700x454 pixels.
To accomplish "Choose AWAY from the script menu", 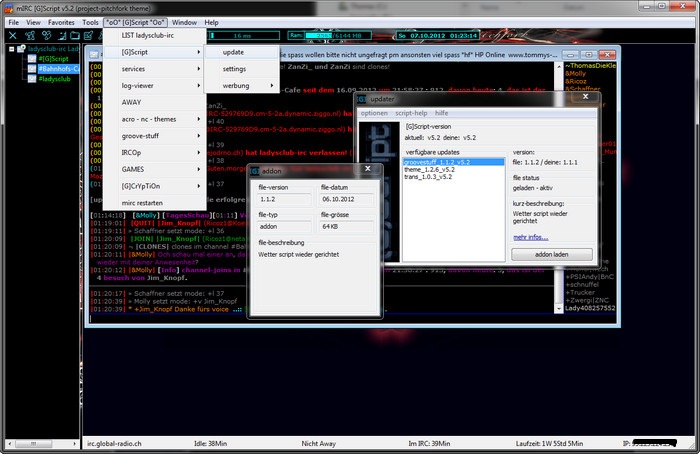I will [154, 102].
